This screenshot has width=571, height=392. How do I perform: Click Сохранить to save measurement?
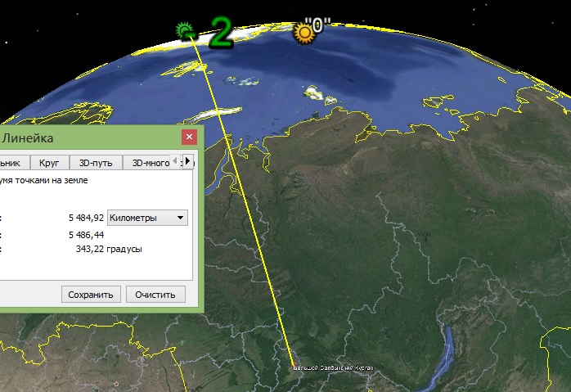pos(91,295)
